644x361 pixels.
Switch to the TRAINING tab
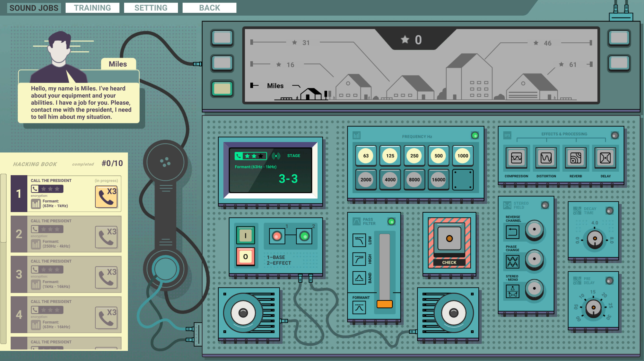click(x=92, y=8)
